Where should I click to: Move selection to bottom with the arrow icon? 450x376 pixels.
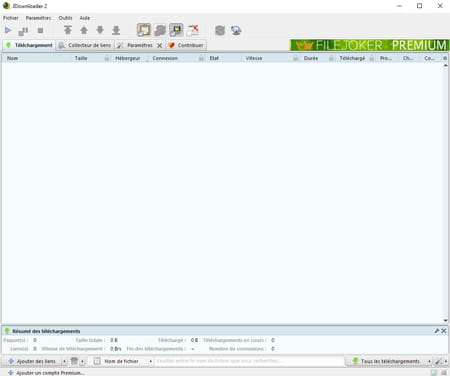point(116,30)
